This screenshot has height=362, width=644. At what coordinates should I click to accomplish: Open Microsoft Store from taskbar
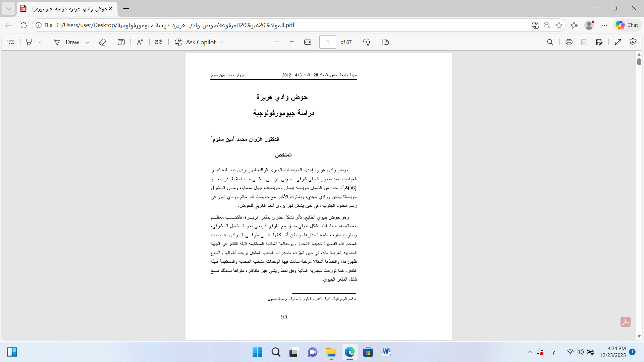pos(368,352)
